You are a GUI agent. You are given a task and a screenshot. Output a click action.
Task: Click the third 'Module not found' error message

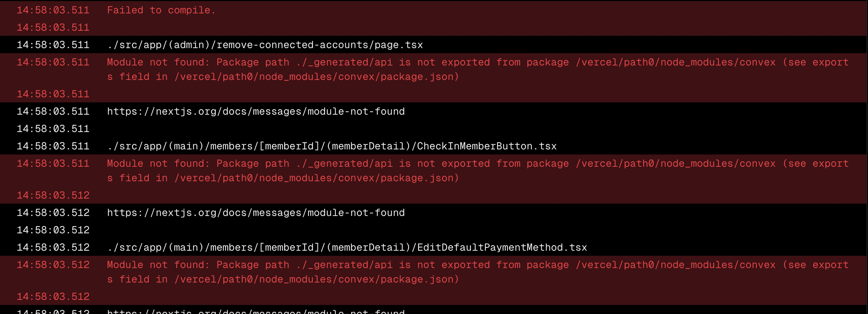tap(478, 272)
